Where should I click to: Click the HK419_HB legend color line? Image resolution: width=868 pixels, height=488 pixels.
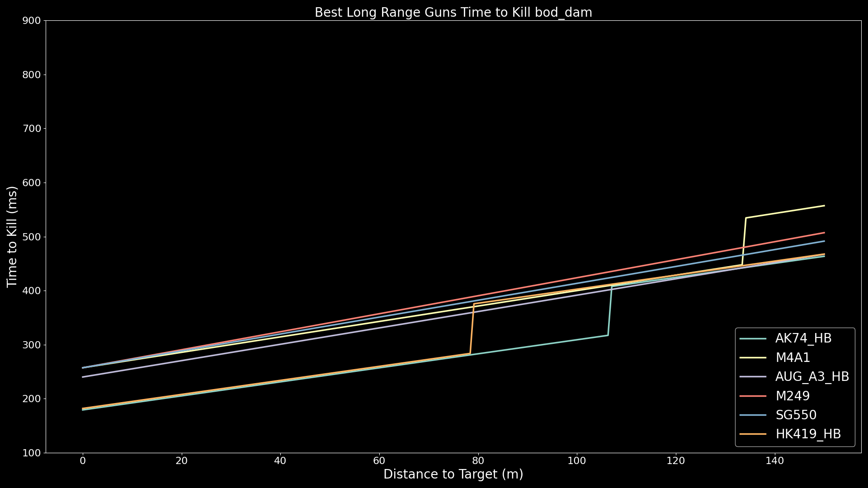click(753, 434)
